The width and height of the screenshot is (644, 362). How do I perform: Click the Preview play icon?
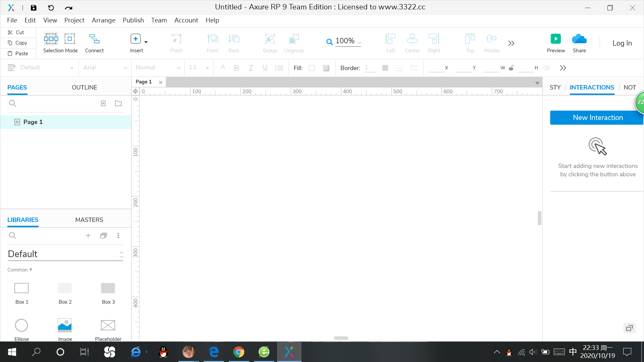coord(555,39)
